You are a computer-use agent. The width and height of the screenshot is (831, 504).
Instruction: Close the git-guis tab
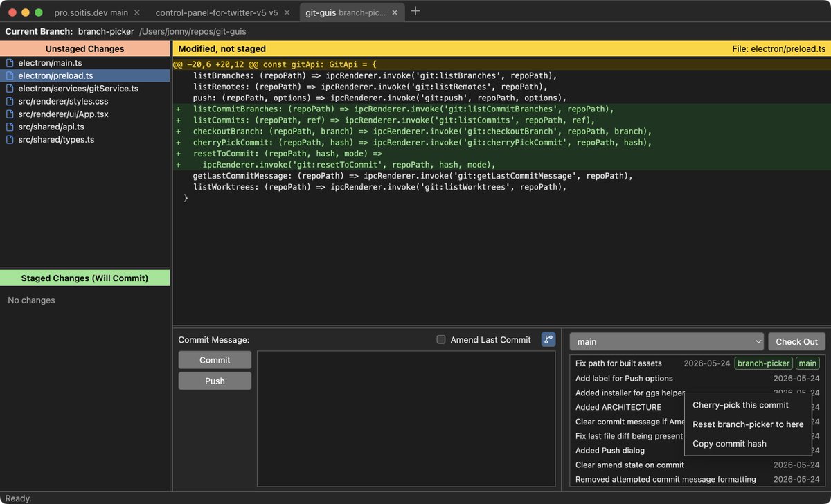(395, 12)
